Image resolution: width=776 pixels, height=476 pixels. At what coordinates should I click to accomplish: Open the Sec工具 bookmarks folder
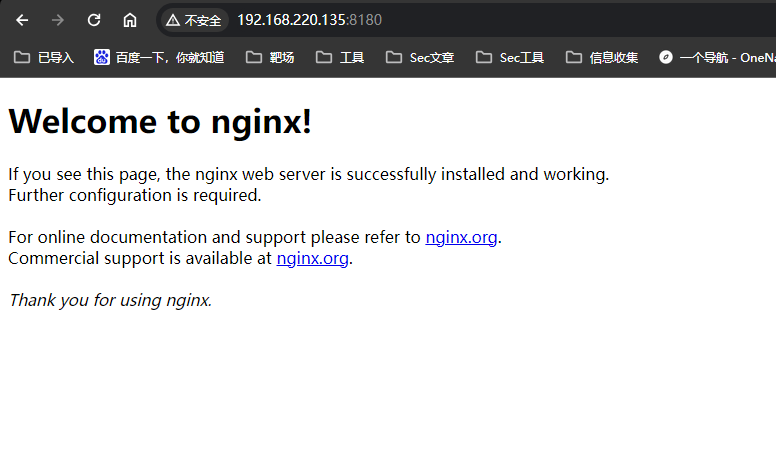[x=510, y=57]
